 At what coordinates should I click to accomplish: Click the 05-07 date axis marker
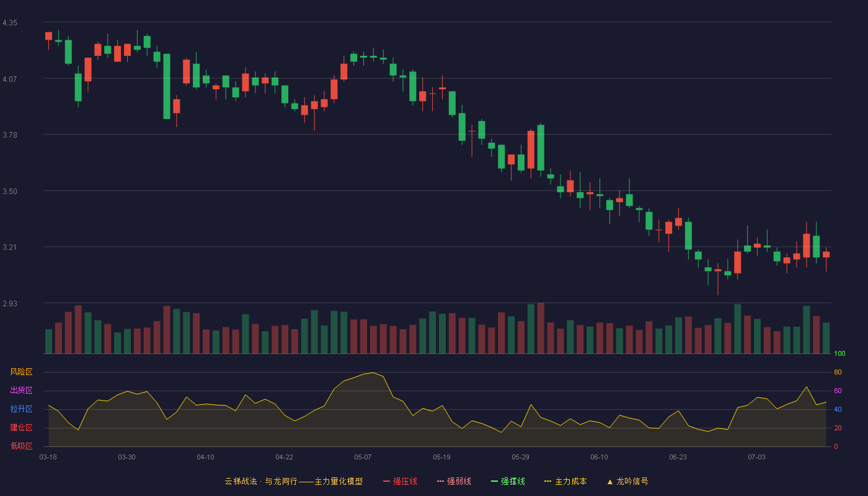pos(363,457)
